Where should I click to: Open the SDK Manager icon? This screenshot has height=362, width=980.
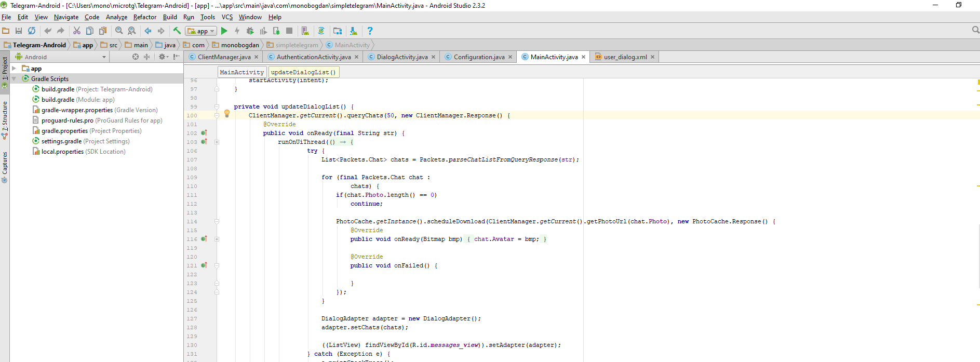354,31
